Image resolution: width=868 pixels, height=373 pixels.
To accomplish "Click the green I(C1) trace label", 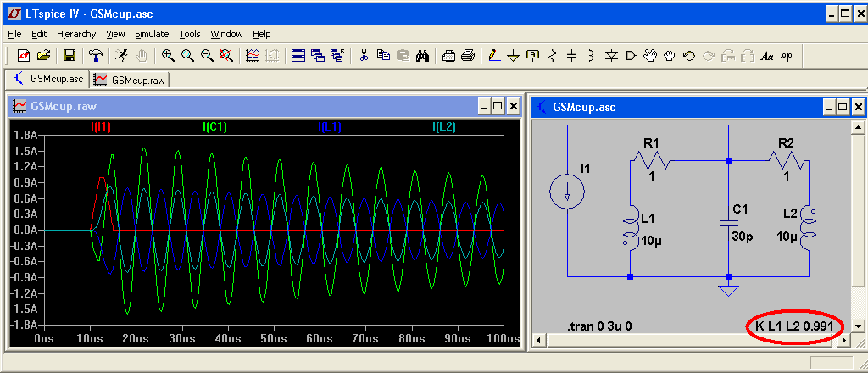I will (214, 127).
